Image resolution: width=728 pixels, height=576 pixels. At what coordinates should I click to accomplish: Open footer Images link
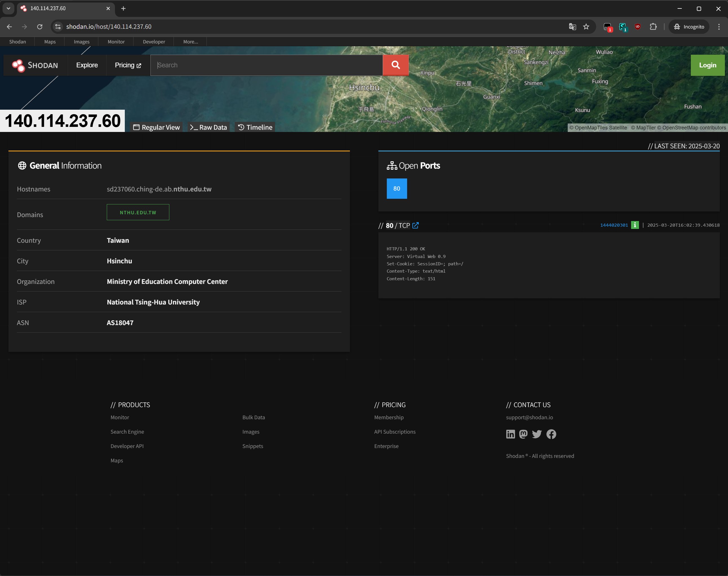tap(251, 432)
